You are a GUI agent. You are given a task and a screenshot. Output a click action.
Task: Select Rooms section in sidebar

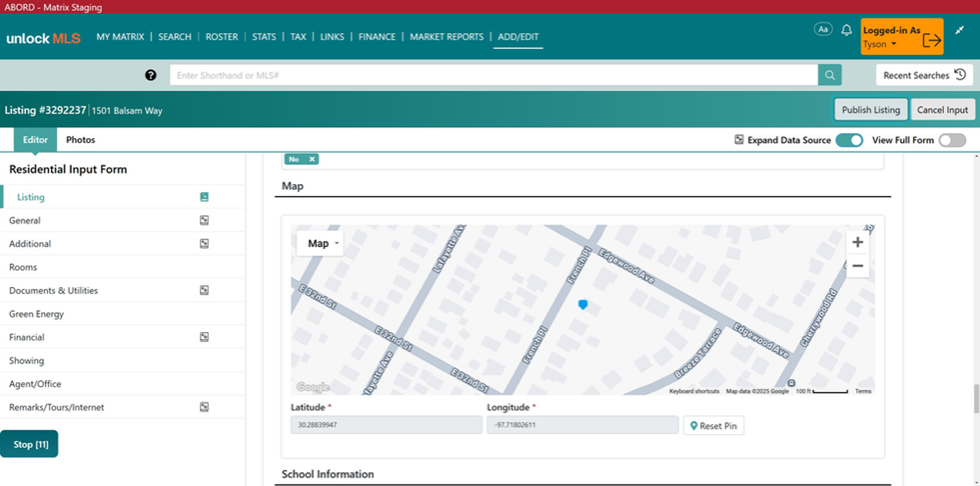(123, 267)
